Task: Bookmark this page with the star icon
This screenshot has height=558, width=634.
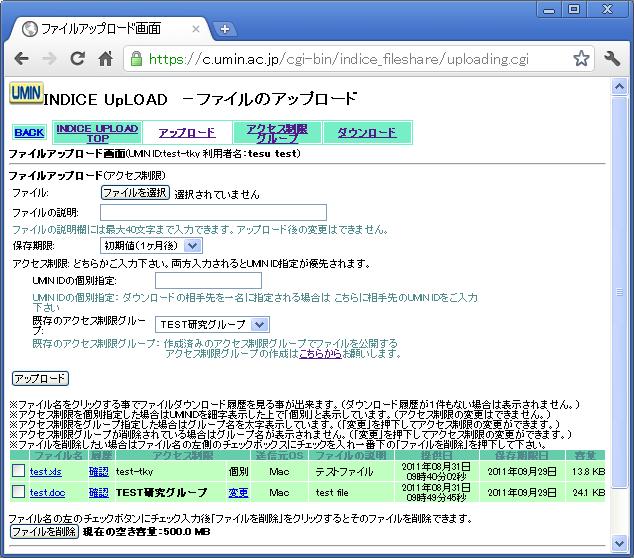Action: [x=581, y=59]
